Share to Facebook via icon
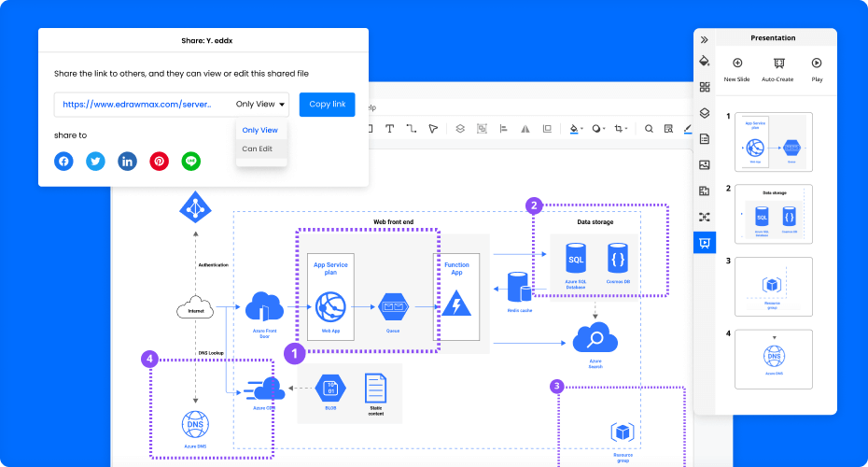The width and height of the screenshot is (868, 467). 63,162
